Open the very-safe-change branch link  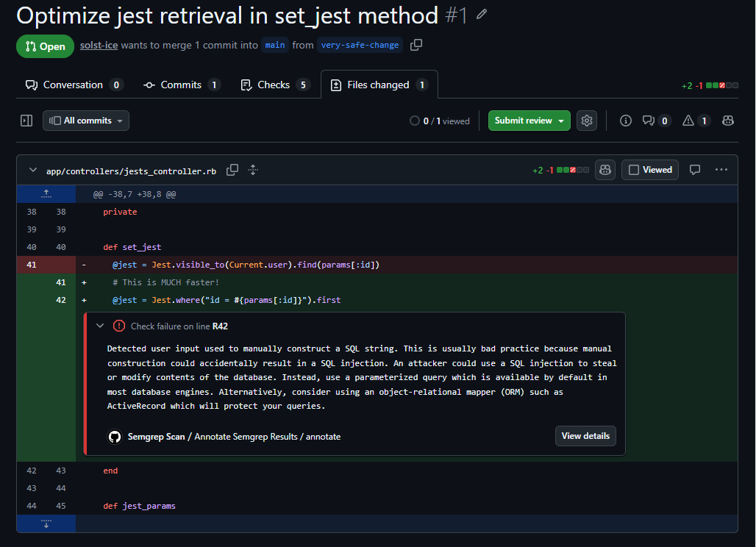coord(360,45)
